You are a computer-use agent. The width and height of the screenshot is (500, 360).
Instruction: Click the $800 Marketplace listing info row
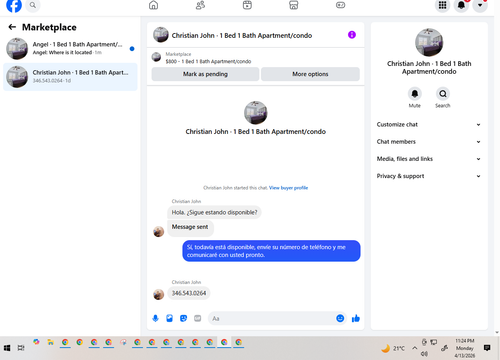click(256, 58)
